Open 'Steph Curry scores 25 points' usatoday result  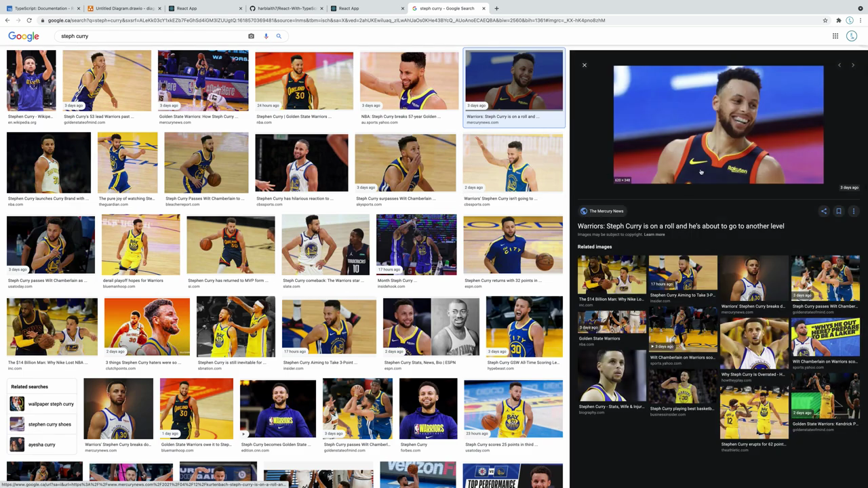(513, 409)
